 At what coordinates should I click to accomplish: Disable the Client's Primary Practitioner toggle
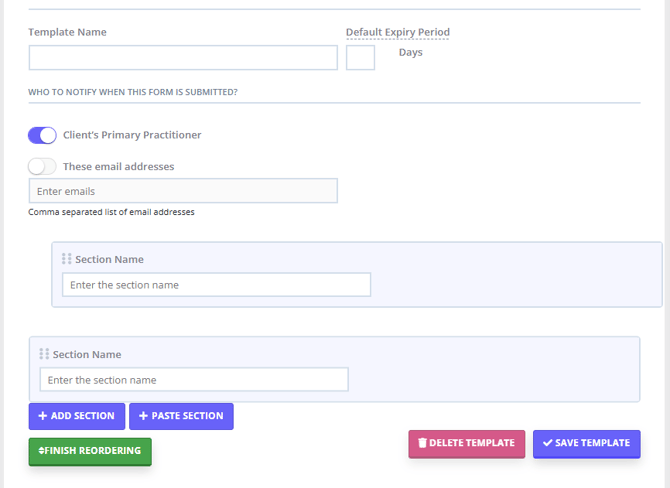tap(42, 135)
